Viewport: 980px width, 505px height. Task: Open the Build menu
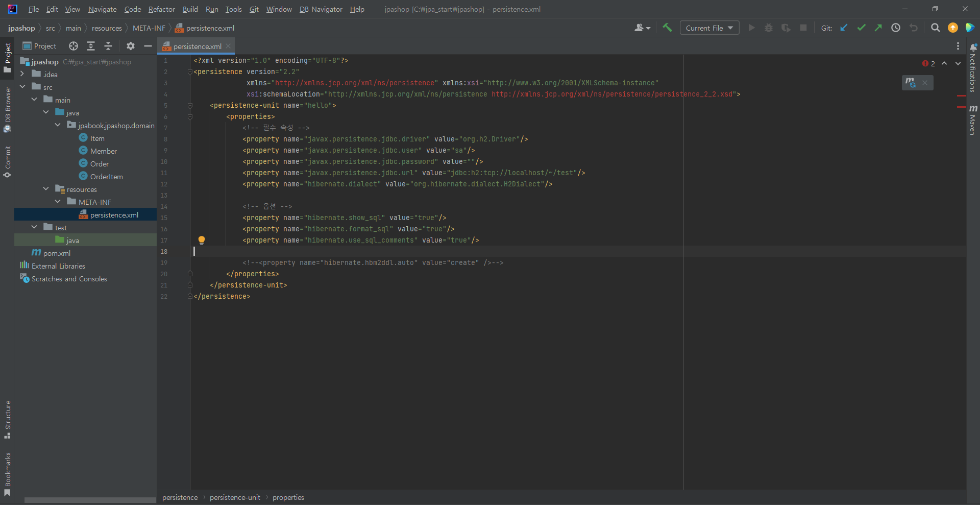(190, 9)
